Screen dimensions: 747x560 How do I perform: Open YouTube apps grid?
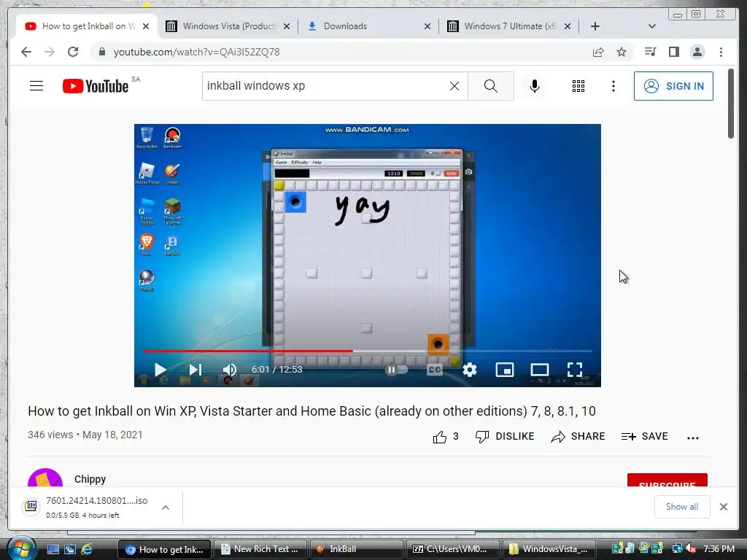point(578,86)
